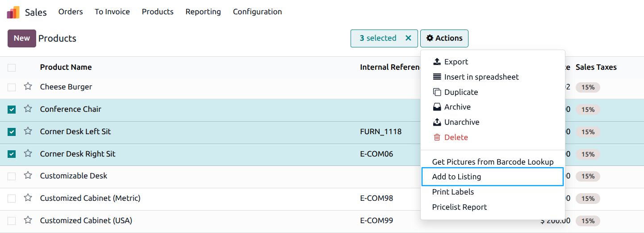Open the Corner Desk Left Sit product

click(75, 131)
